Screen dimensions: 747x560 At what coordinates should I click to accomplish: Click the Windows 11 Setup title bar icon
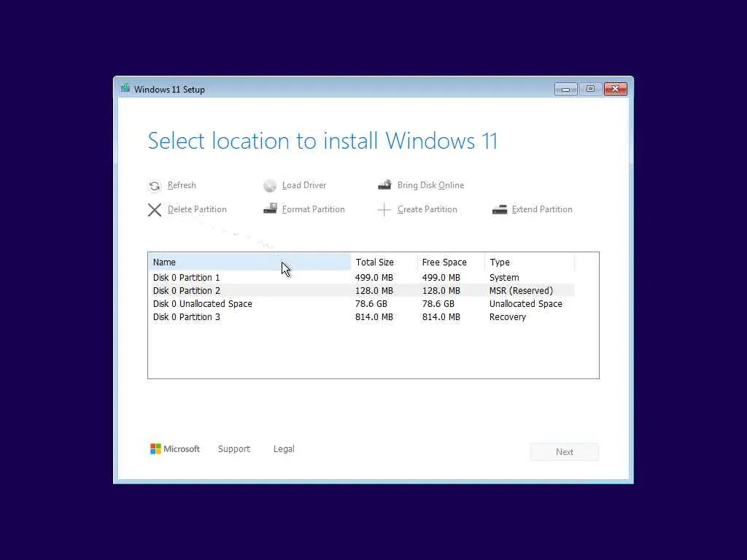point(125,88)
